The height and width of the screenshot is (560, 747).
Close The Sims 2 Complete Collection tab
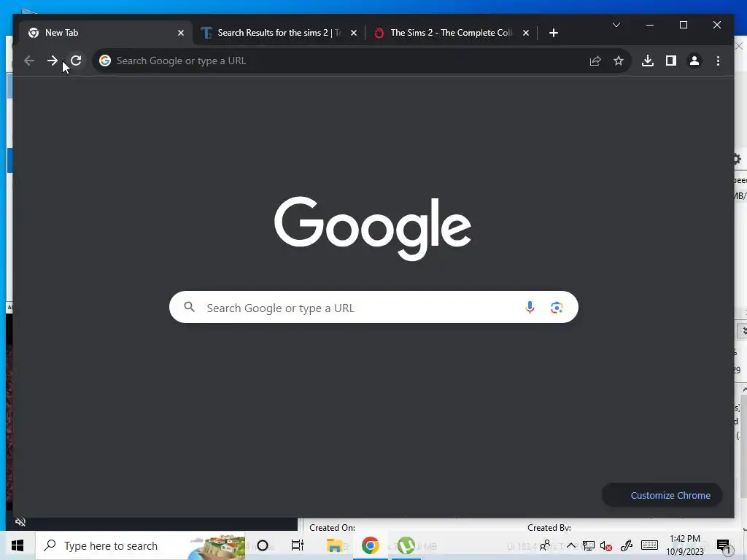[x=525, y=33]
